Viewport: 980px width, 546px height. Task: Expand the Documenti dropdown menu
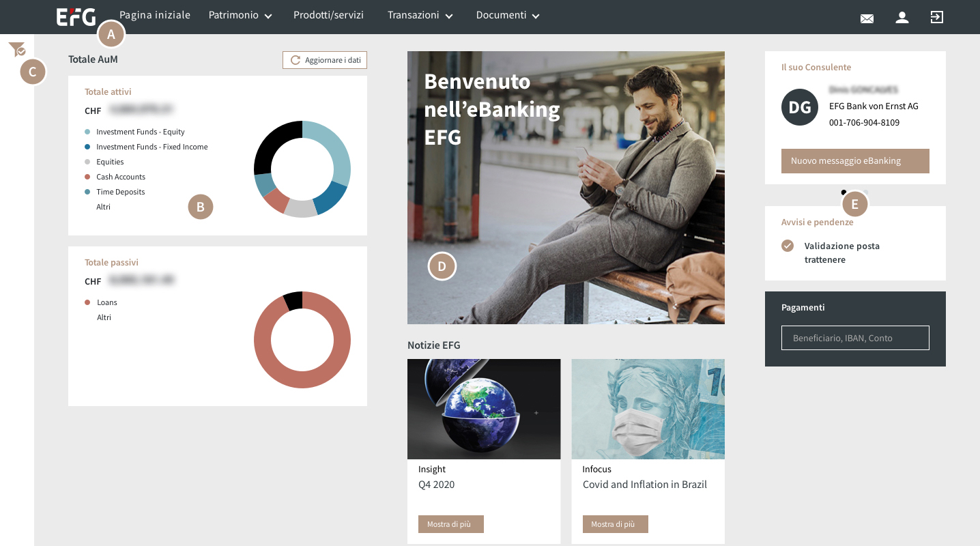[508, 16]
